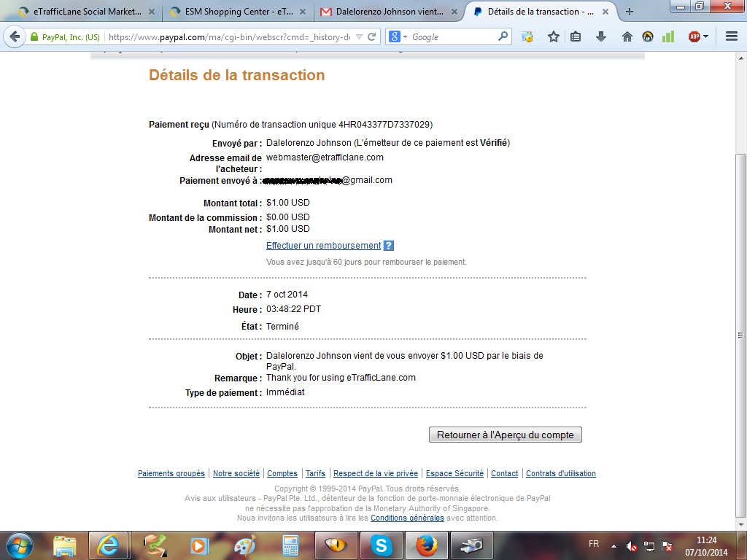Open the Contrats d'utilisation link
747x560 pixels.
tap(561, 473)
